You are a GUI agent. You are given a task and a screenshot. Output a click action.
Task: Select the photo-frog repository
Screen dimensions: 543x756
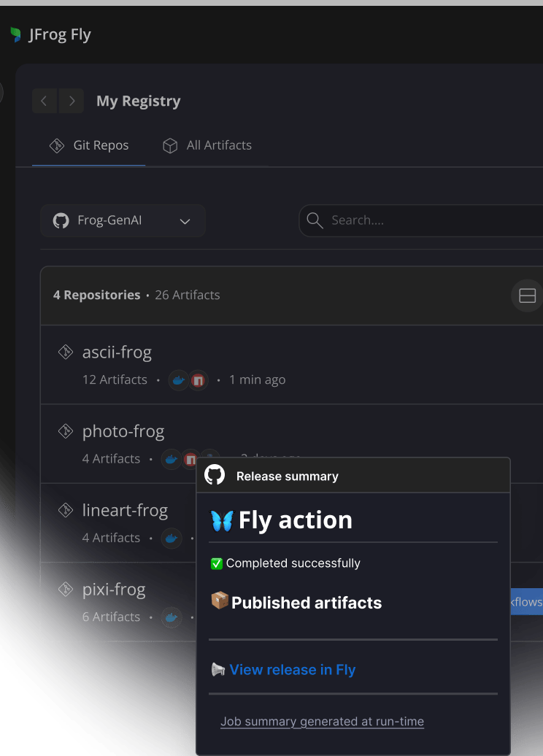[x=123, y=431]
